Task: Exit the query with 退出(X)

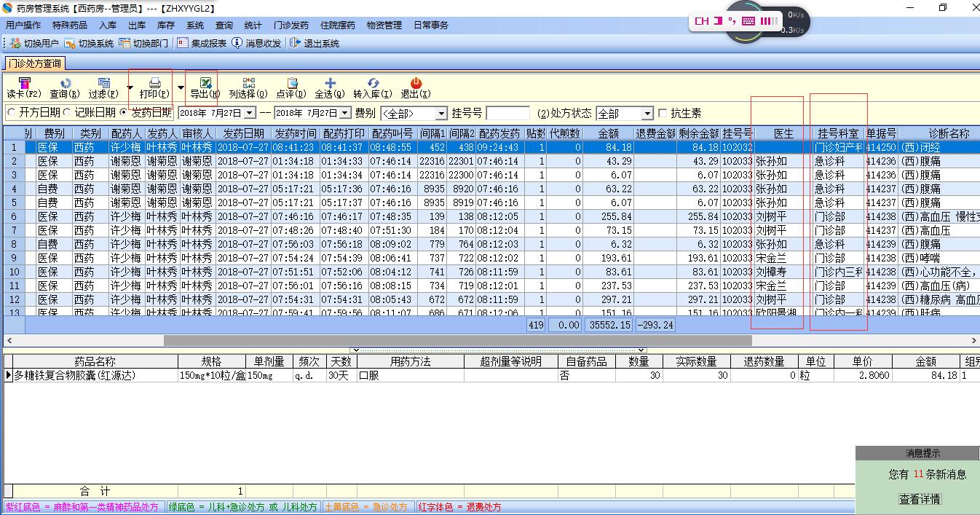Action: tap(416, 88)
